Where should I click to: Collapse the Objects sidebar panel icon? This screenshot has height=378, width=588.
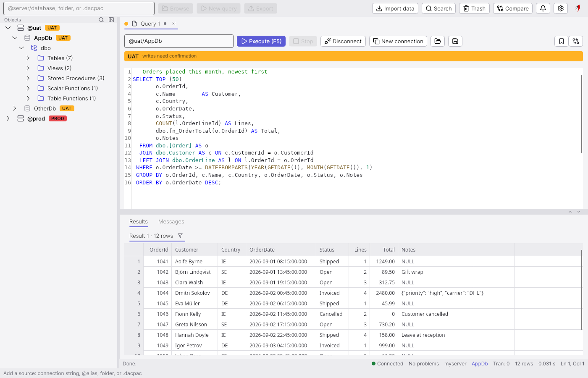111,20
